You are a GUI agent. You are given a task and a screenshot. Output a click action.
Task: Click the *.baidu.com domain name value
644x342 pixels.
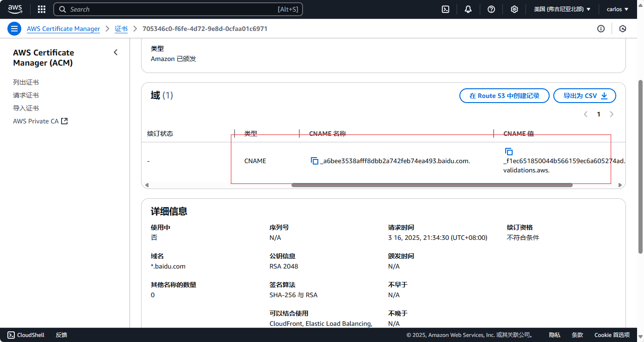click(168, 266)
